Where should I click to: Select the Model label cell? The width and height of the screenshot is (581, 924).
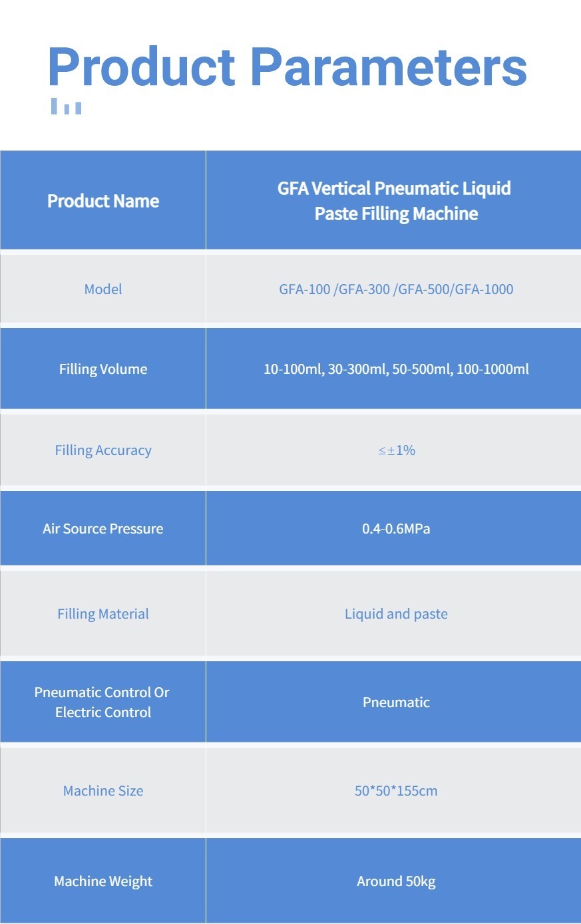(x=103, y=289)
